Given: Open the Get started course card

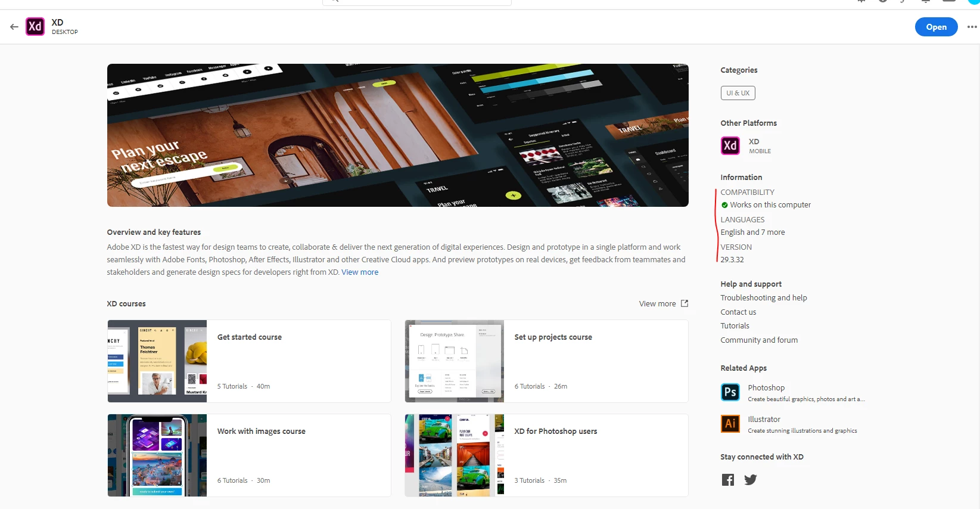Looking at the screenshot, I should click(249, 361).
